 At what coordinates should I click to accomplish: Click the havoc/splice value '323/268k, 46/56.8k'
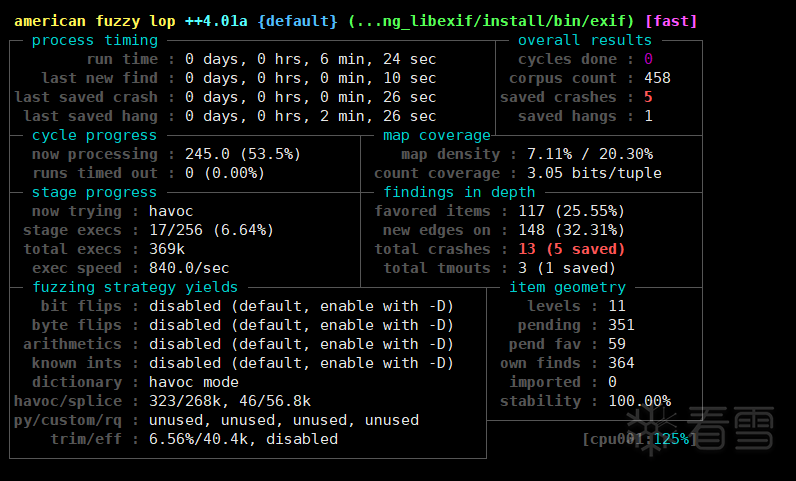(230, 401)
